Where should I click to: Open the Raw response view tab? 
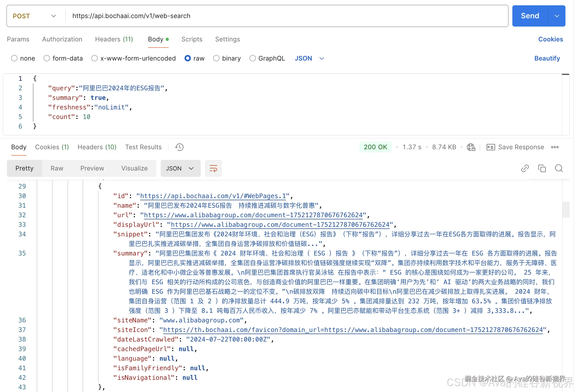(57, 168)
